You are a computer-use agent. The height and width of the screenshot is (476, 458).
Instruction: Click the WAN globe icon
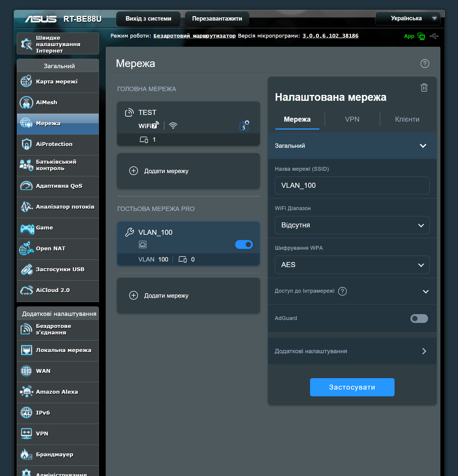tap(26, 371)
